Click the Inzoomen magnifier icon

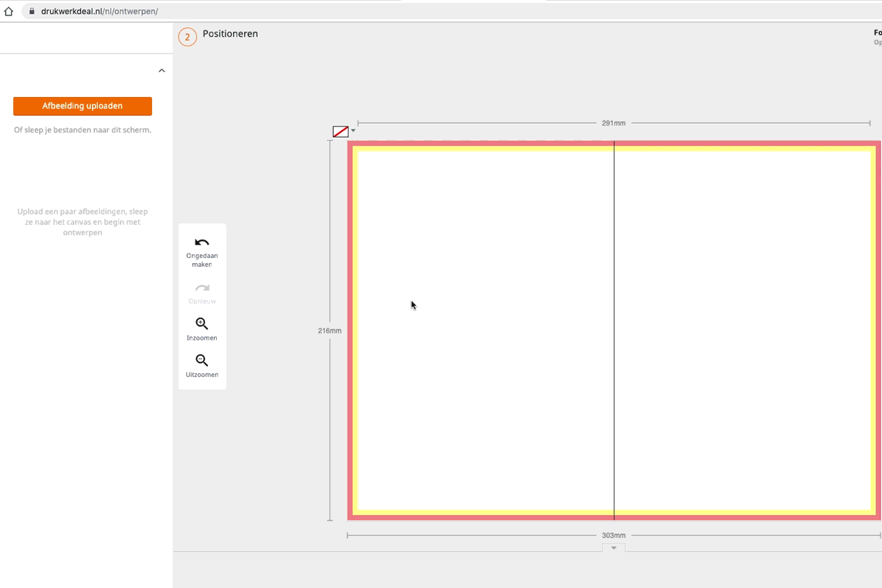[x=202, y=324]
